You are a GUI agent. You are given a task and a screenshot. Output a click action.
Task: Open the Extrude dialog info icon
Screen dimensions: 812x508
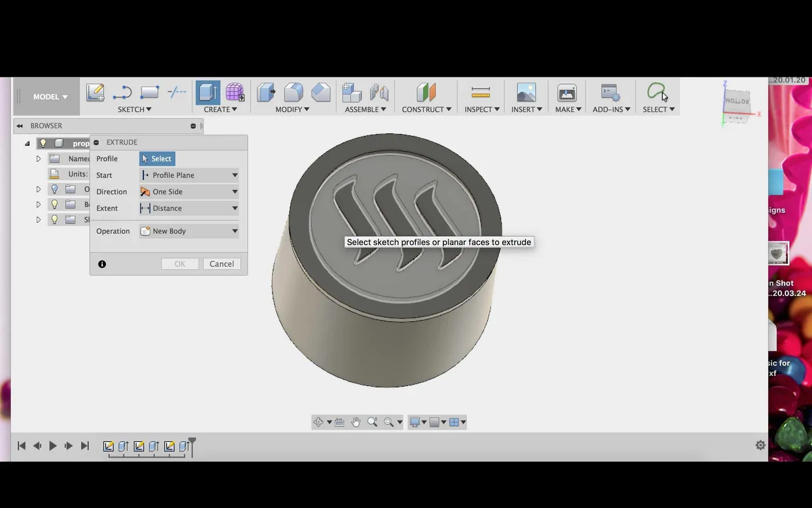coord(102,264)
